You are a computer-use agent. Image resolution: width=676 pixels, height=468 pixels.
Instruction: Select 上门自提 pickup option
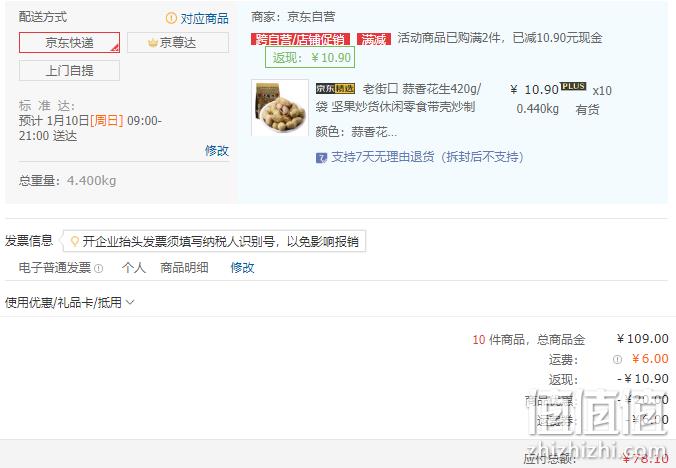(x=69, y=70)
